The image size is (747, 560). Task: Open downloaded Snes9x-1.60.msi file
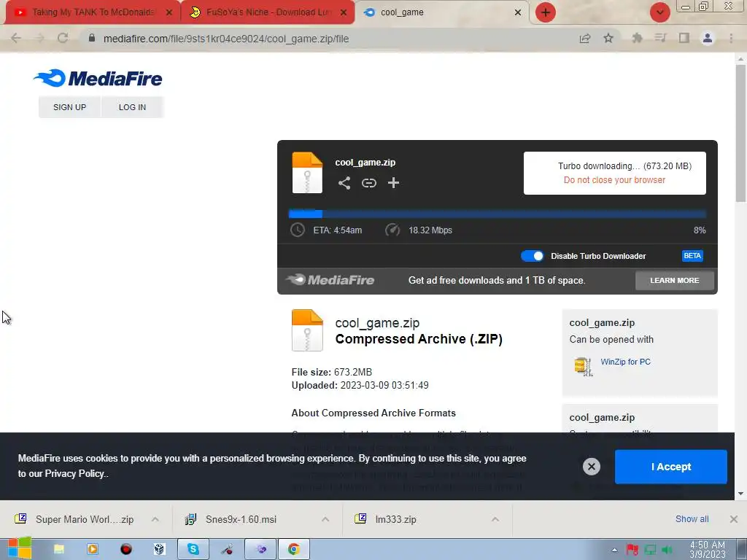(x=231, y=519)
